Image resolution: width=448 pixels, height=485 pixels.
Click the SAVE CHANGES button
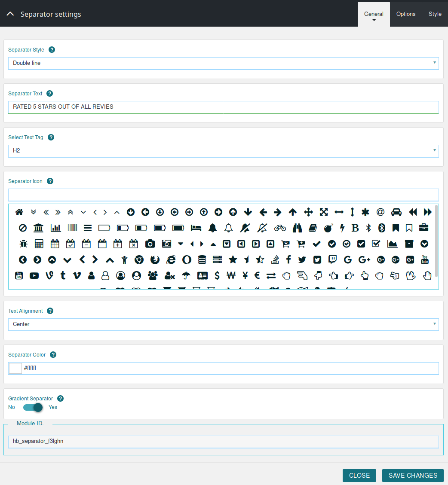(x=412, y=475)
